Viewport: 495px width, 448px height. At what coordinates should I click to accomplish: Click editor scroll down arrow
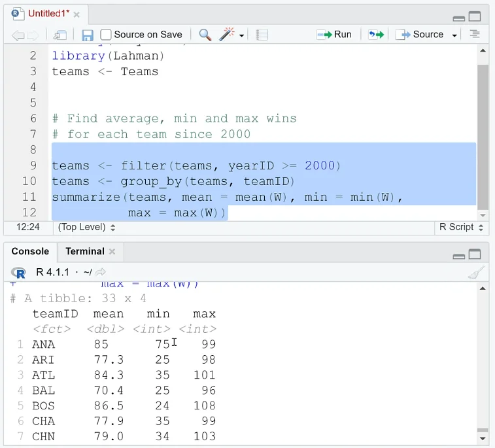coord(483,216)
